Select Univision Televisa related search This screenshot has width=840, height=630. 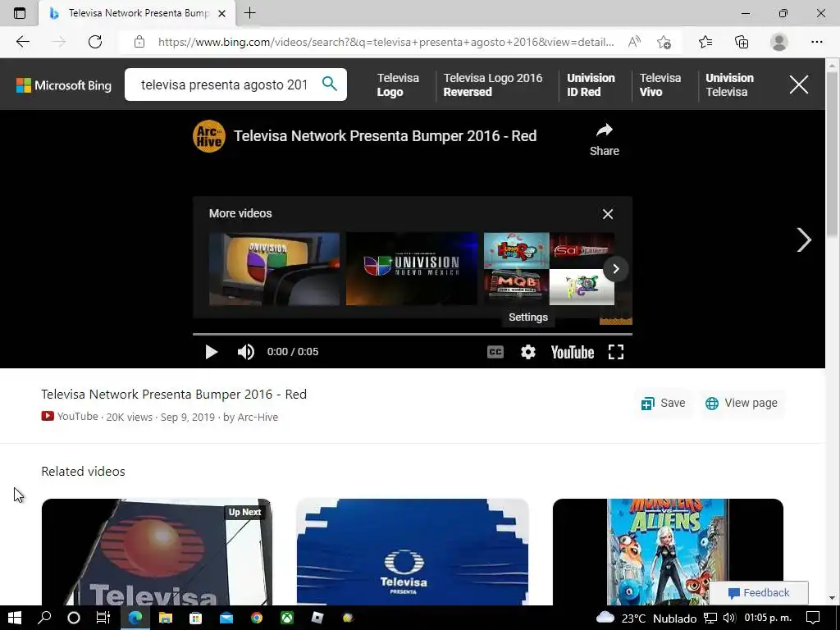729,84
